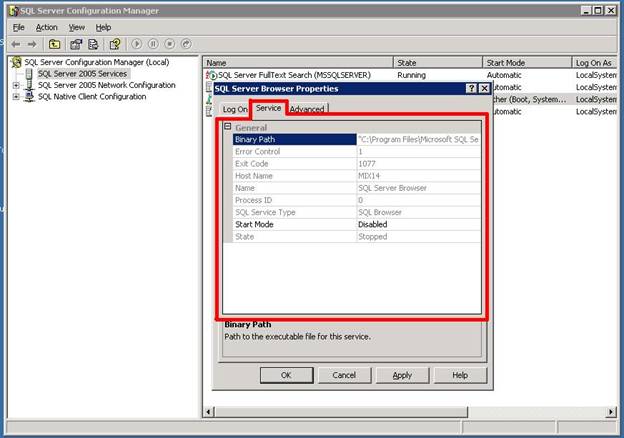This screenshot has height=438, width=624.
Task: Click the SQL Server FullText Search service icon
Action: (211, 75)
